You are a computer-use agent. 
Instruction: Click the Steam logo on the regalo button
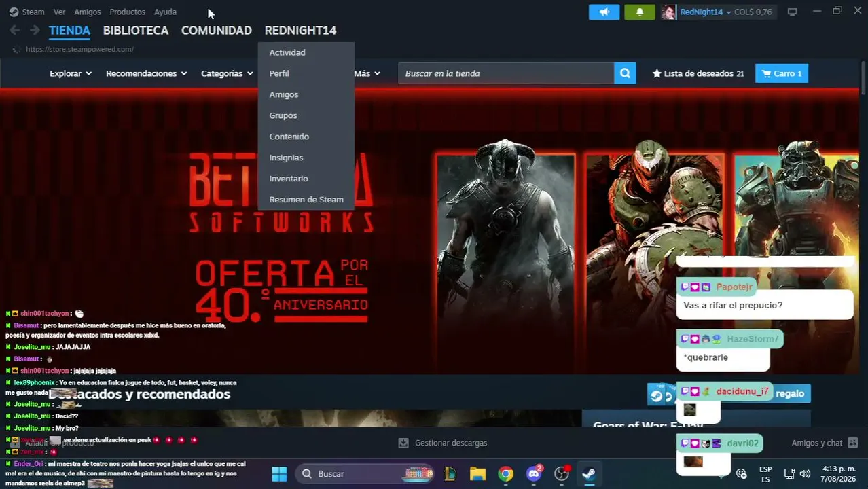pyautogui.click(x=657, y=395)
